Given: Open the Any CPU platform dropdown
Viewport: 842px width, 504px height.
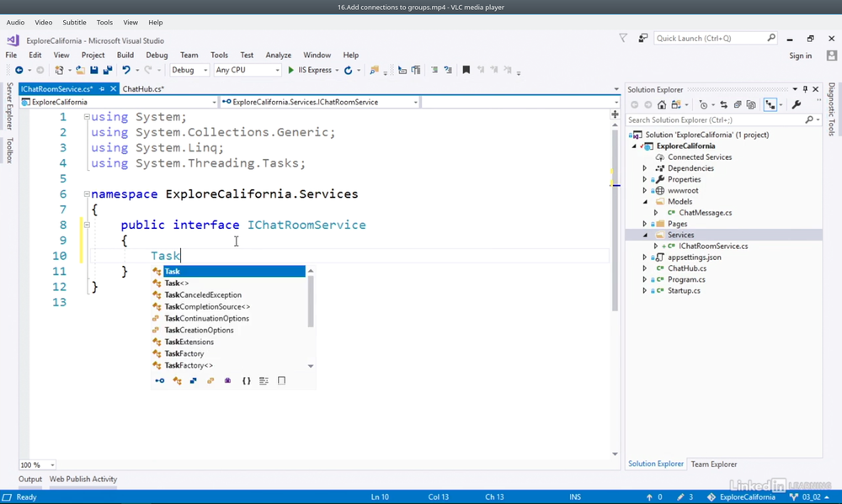Looking at the screenshot, I should (247, 71).
